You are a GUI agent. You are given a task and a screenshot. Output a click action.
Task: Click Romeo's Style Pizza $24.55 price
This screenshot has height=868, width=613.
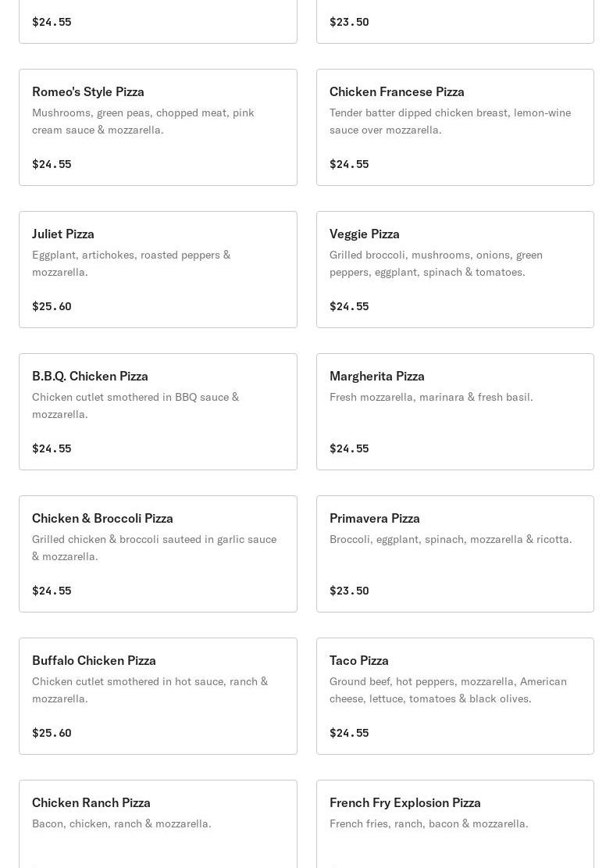point(52,164)
